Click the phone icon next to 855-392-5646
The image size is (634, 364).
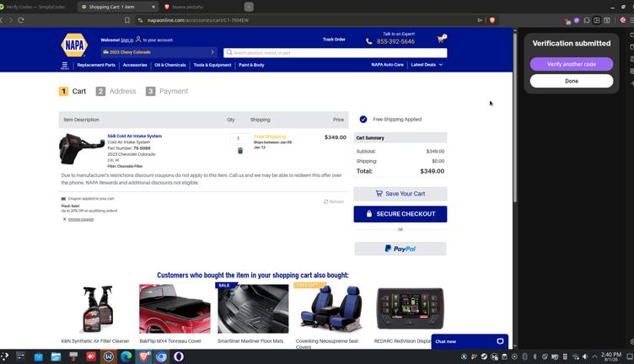point(368,41)
